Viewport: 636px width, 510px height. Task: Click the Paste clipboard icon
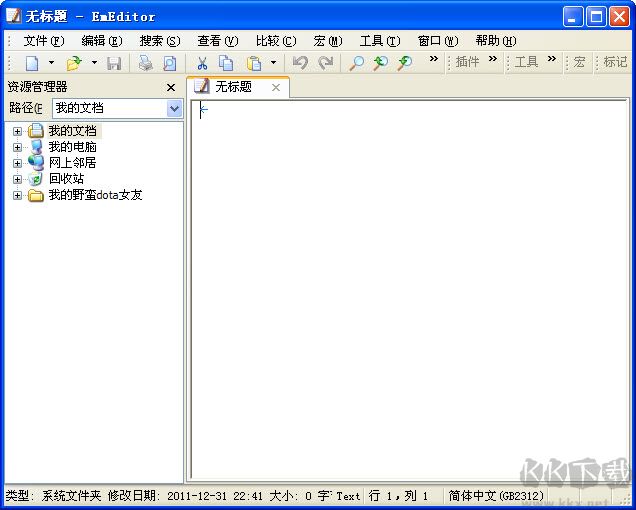point(254,63)
